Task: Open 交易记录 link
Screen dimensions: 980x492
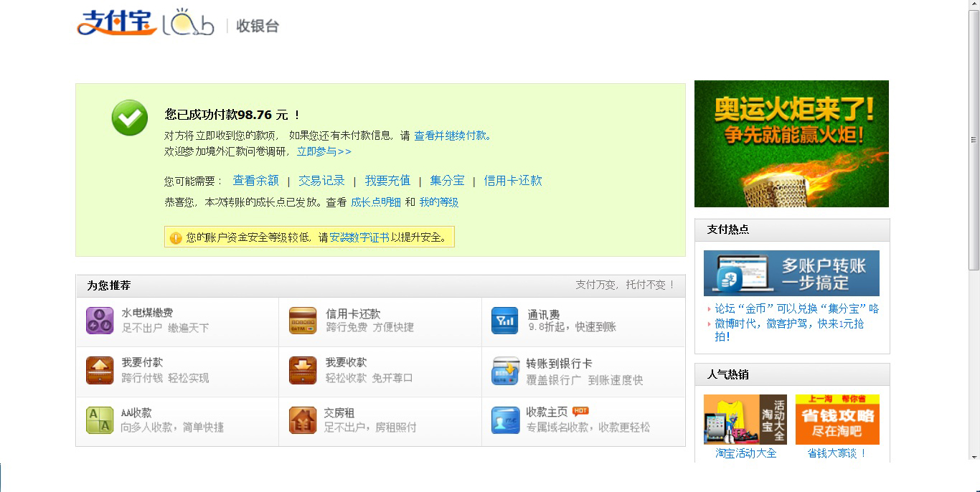Action: pos(322,181)
